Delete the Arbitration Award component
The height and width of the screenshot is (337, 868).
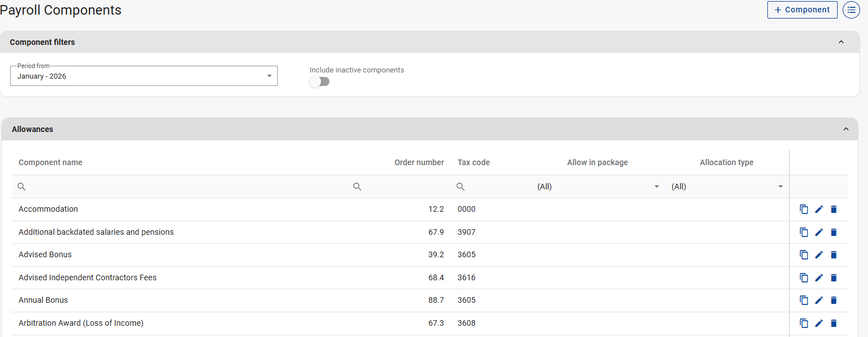pos(834,323)
